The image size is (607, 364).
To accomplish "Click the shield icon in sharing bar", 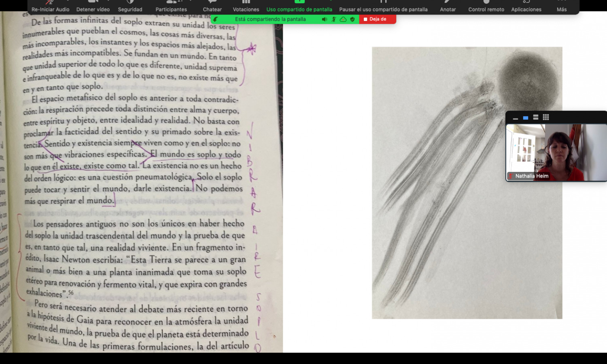I will point(352,19).
